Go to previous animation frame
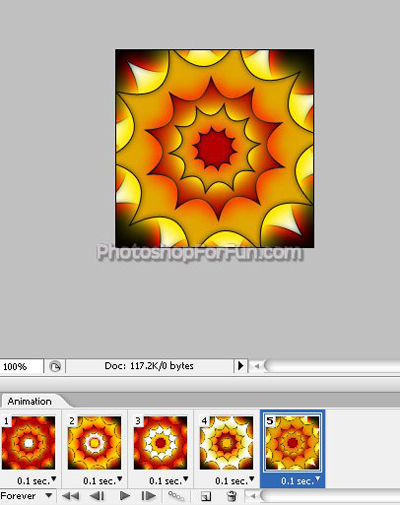Image resolution: width=400 pixels, height=505 pixels. point(97,496)
